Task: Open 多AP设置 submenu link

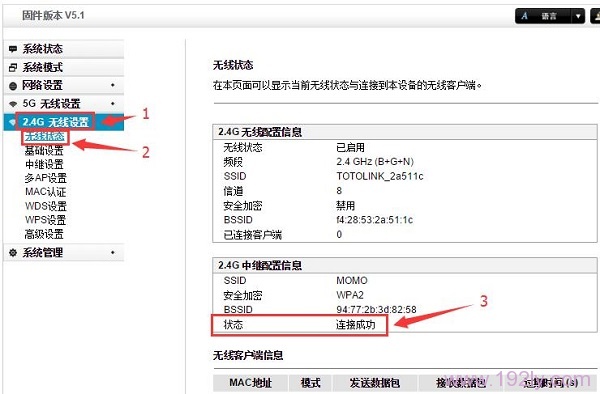Action: tap(46, 178)
